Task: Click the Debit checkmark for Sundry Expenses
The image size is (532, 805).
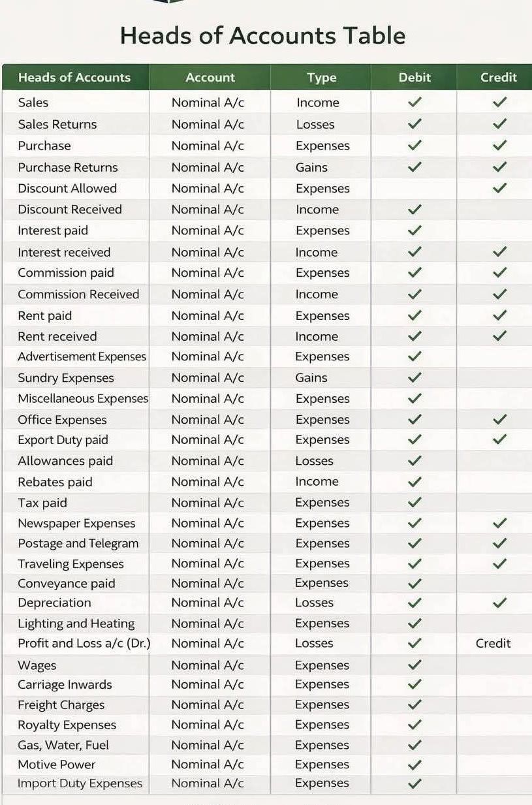Action: tap(415, 377)
